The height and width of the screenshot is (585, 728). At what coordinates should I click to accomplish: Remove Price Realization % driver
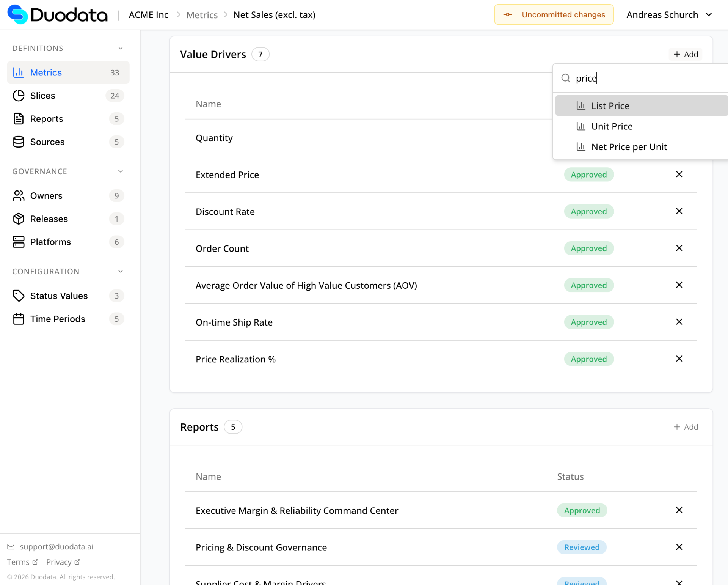pyautogui.click(x=679, y=359)
